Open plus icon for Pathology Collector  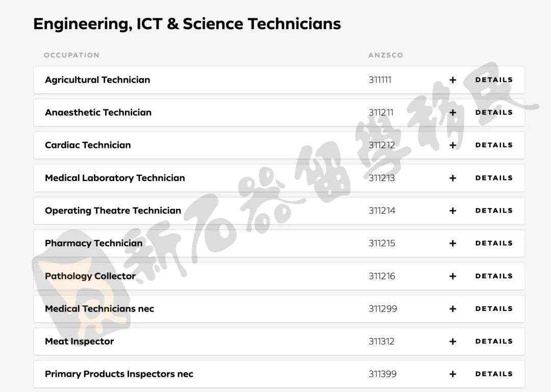coord(453,276)
